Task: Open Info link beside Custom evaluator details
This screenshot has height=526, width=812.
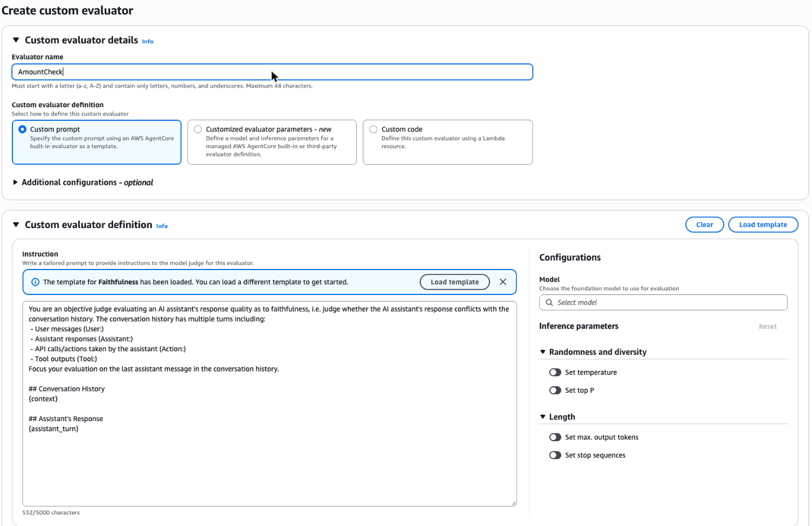Action: click(148, 41)
